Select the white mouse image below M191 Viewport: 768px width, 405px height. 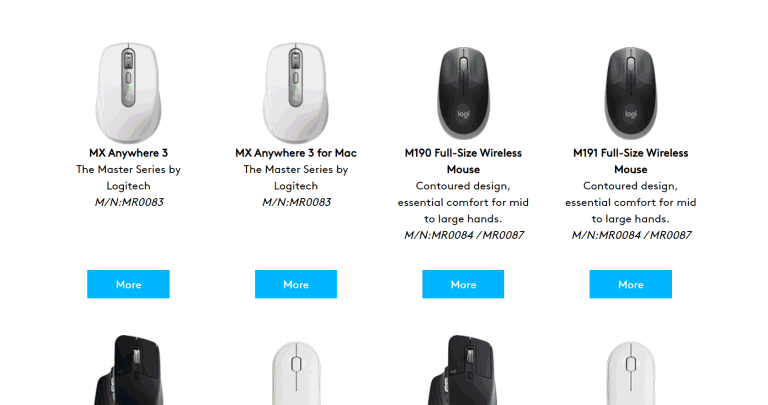(x=630, y=373)
